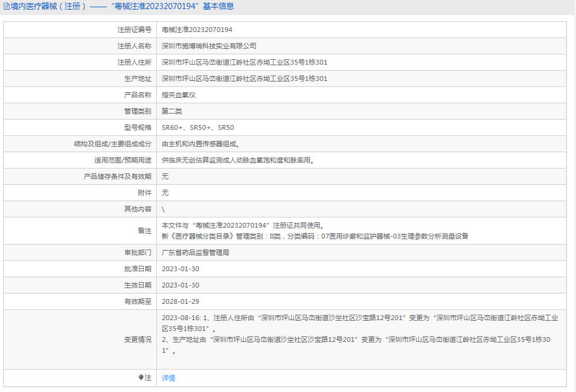The width and height of the screenshot is (576, 392).
Task: Select the address value in the 生产地址 row
Action: click(x=245, y=79)
